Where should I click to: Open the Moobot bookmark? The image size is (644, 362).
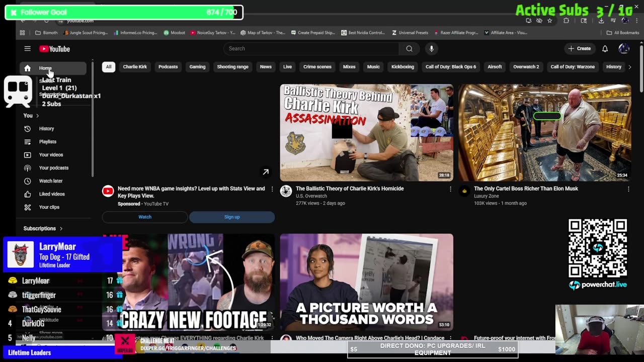pos(175,33)
